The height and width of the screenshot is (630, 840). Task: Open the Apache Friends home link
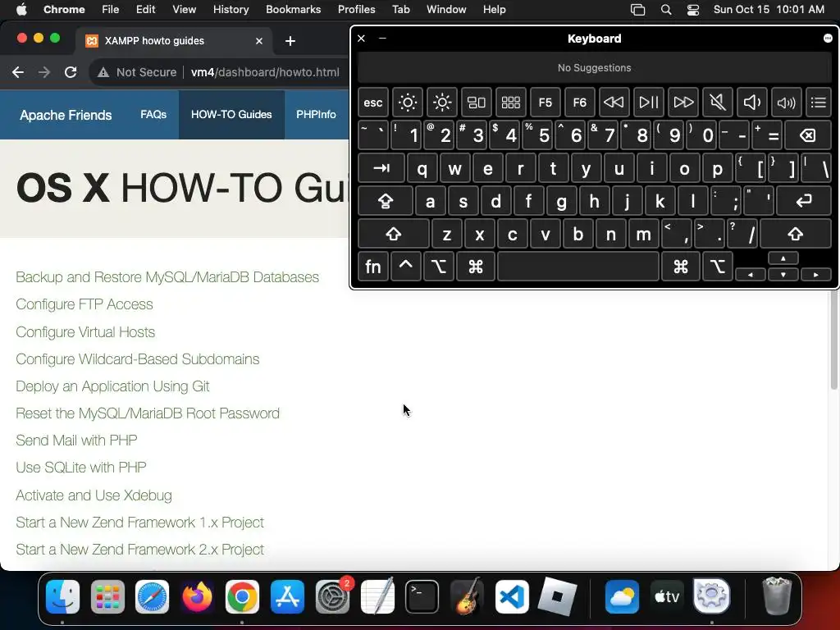(x=66, y=115)
